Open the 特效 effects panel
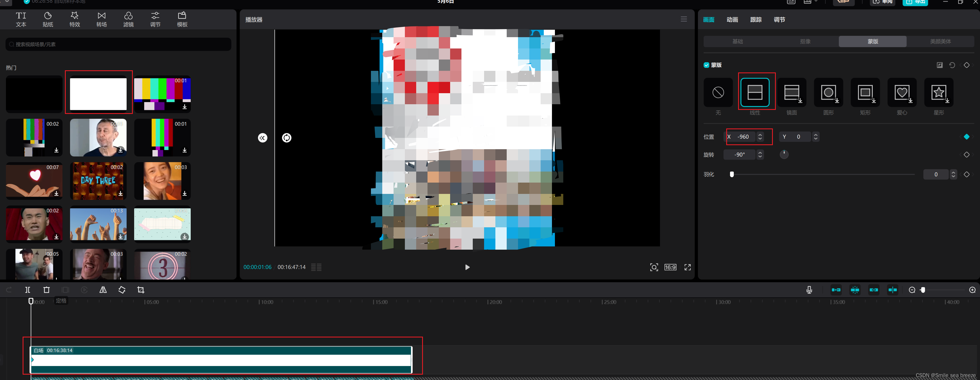980x380 pixels. click(75, 19)
